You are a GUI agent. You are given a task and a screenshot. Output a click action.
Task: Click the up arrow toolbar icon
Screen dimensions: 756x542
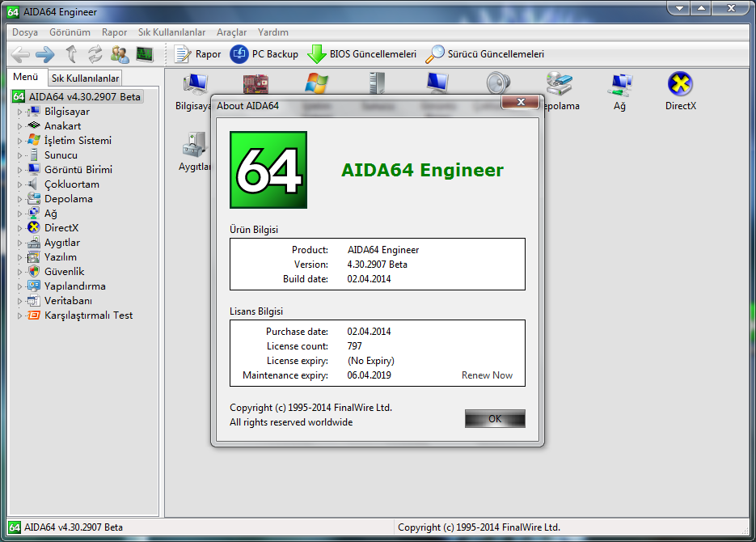click(x=71, y=54)
